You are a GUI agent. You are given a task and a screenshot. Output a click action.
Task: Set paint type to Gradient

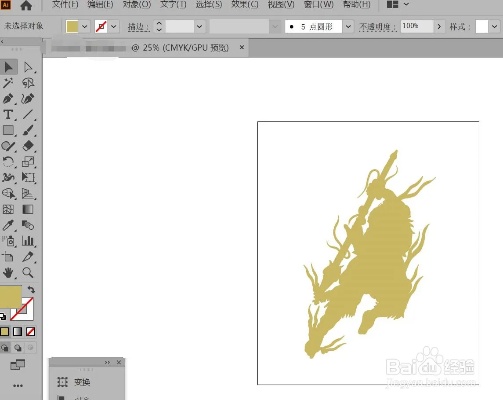(17, 332)
